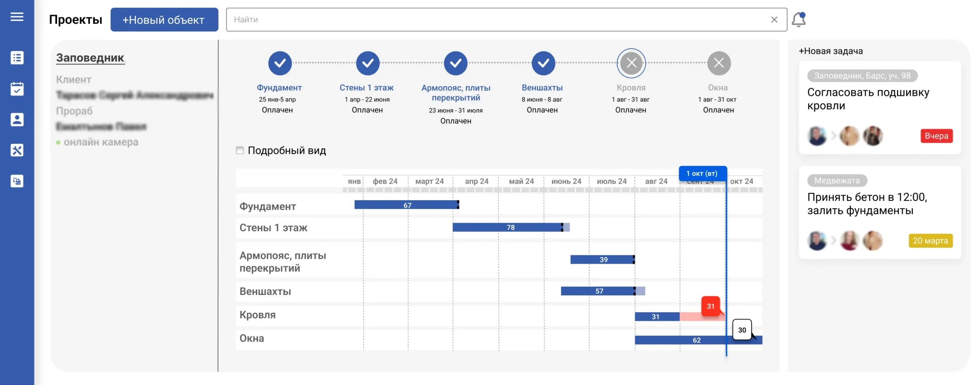Image resolution: width=980 pixels, height=385 pixels.
Task: Select the tools wrench sidebar icon
Action: coord(17,150)
